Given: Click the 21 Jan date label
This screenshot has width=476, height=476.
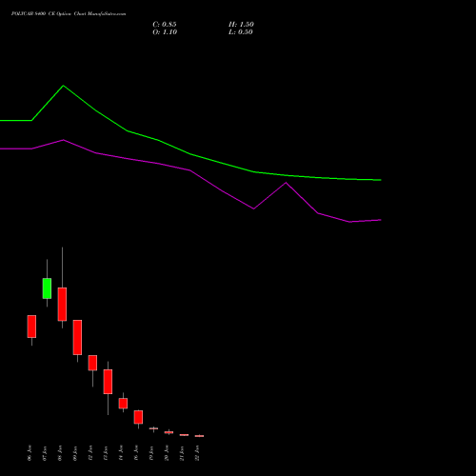Looking at the screenshot, I should 182,453.
